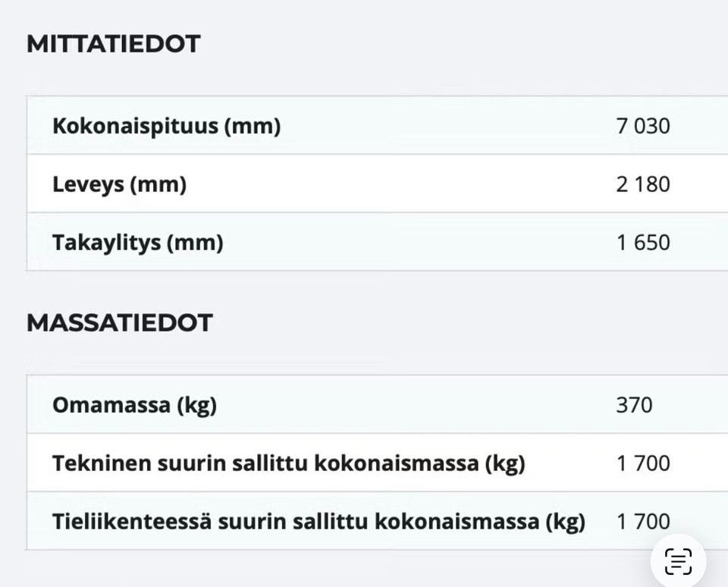728x587 pixels.
Task: Select the Tekninen suurin sallittu kokonaismassa label
Action: [x=288, y=463]
